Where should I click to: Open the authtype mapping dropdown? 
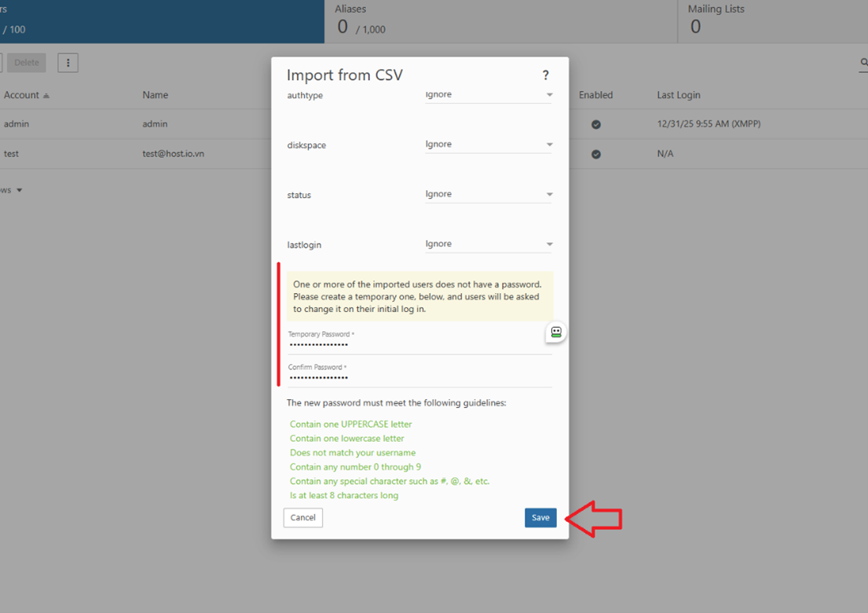[489, 94]
